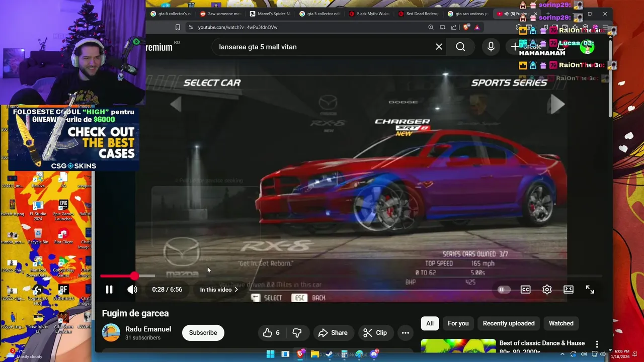Click the YouTube search magnifier button
Viewport: 644px width, 362px height.
(x=460, y=47)
